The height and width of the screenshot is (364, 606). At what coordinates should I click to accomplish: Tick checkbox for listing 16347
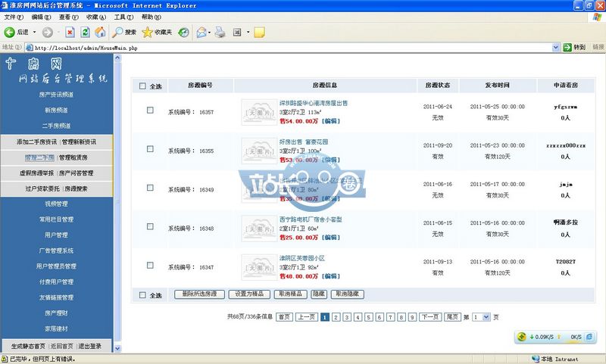[150, 265]
